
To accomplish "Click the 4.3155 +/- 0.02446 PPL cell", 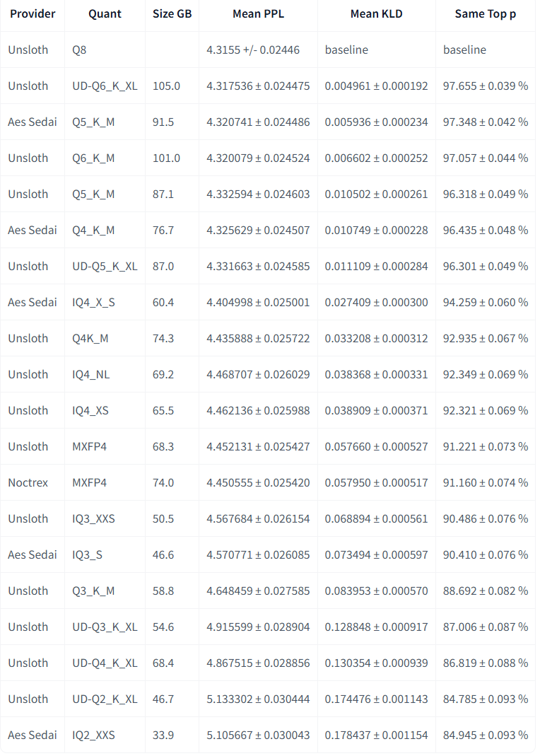I will (252, 50).
